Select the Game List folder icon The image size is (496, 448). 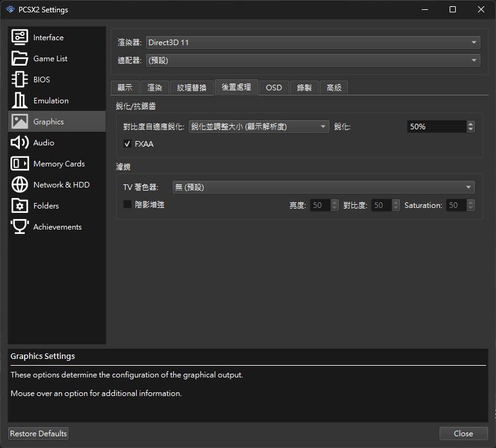click(20, 59)
